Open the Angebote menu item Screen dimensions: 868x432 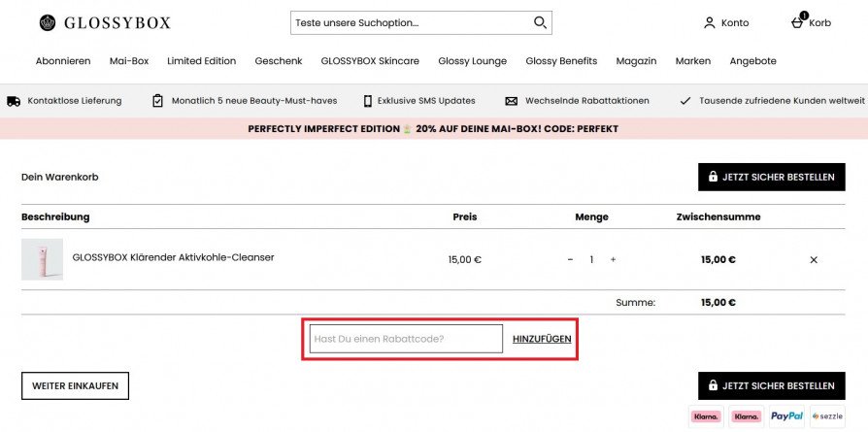tap(752, 61)
